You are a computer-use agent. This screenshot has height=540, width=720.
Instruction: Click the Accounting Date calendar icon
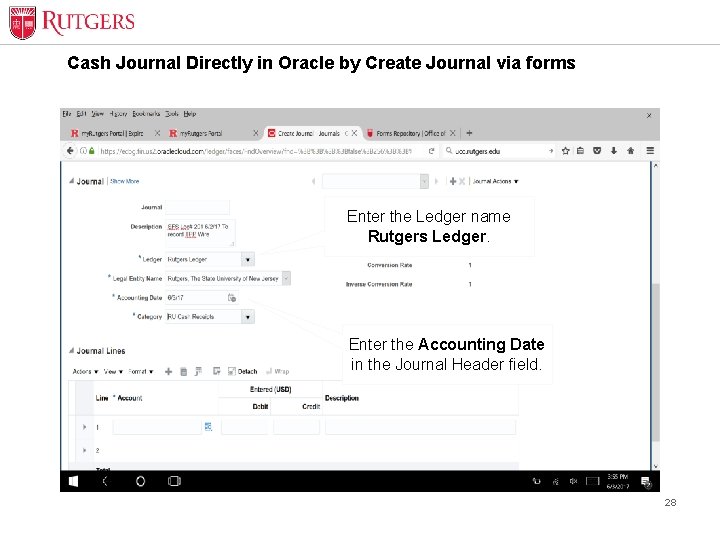point(232,298)
